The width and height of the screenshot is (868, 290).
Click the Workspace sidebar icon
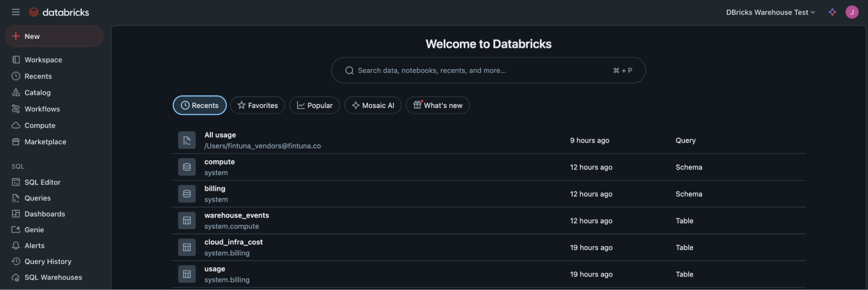tap(16, 59)
